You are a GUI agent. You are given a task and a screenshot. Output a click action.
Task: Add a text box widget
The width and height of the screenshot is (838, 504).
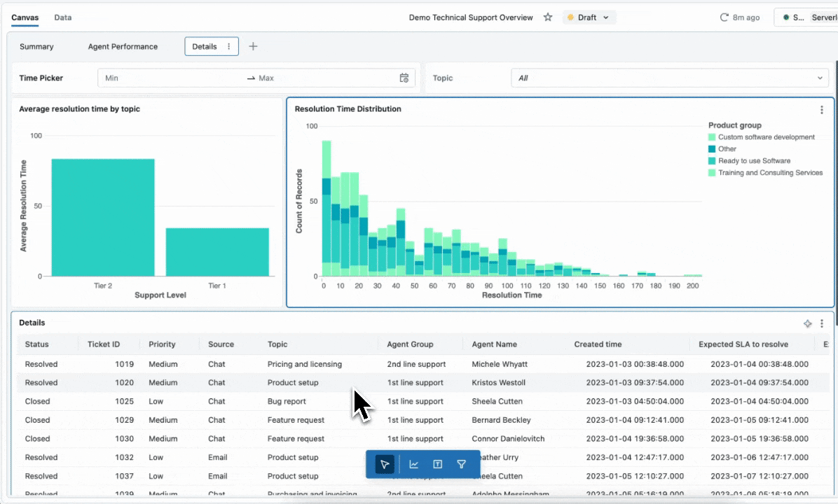pyautogui.click(x=438, y=464)
